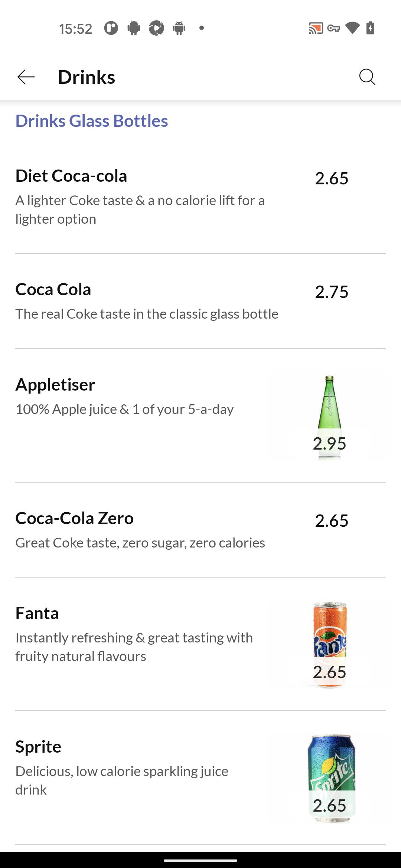The width and height of the screenshot is (401, 868).
Task: Tap the Drinks Glass Bottles heading
Action: tap(92, 121)
